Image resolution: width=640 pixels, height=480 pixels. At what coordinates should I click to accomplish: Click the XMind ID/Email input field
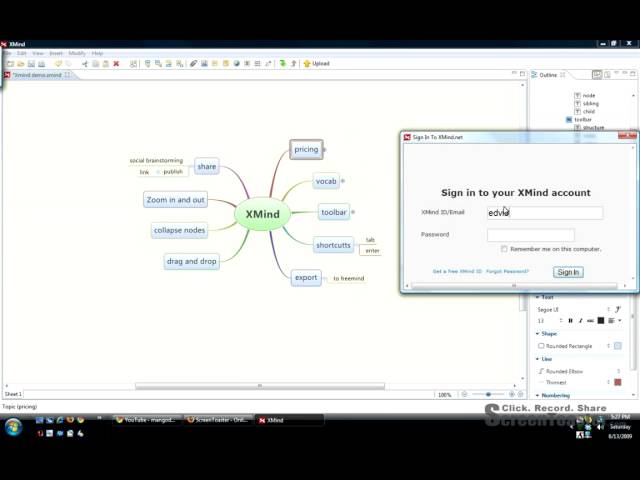pyautogui.click(x=545, y=213)
